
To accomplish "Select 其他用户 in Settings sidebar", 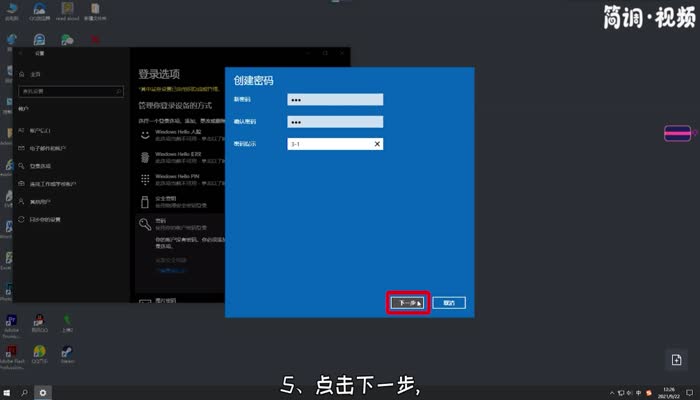I will pos(35,202).
